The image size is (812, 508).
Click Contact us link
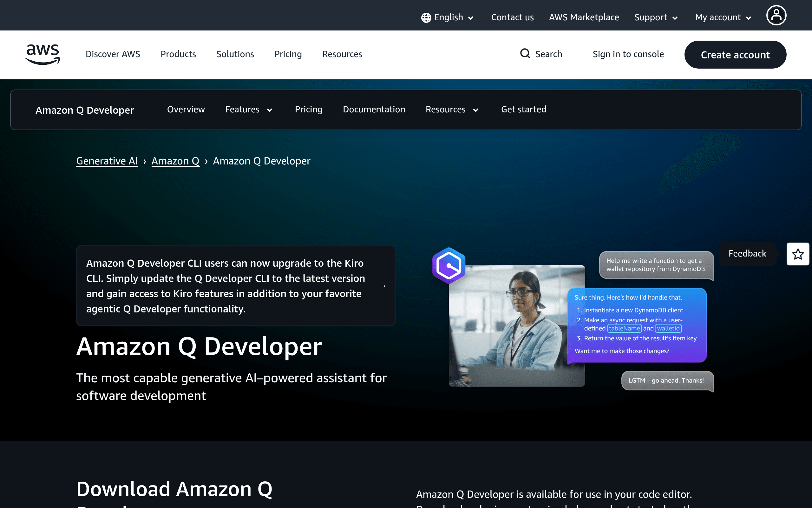pos(512,17)
